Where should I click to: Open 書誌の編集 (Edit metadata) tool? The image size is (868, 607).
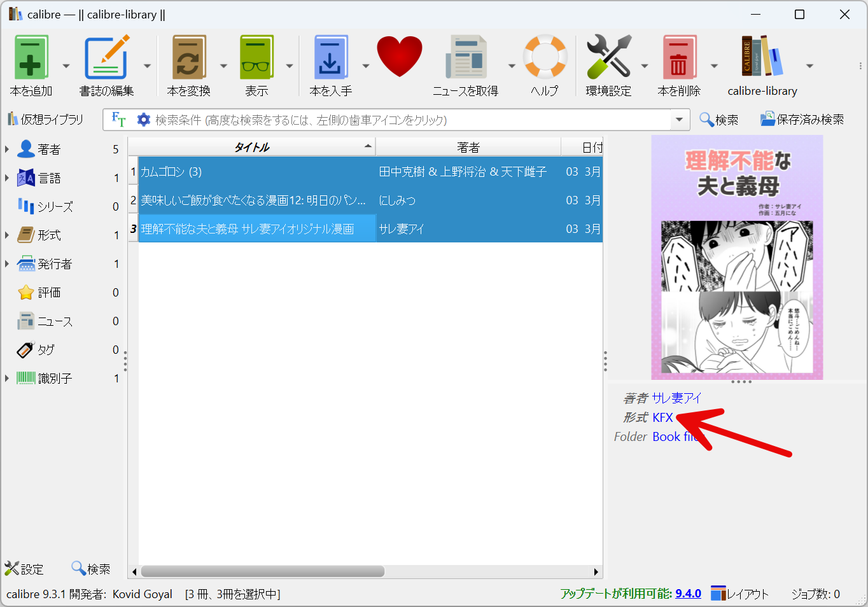(107, 56)
